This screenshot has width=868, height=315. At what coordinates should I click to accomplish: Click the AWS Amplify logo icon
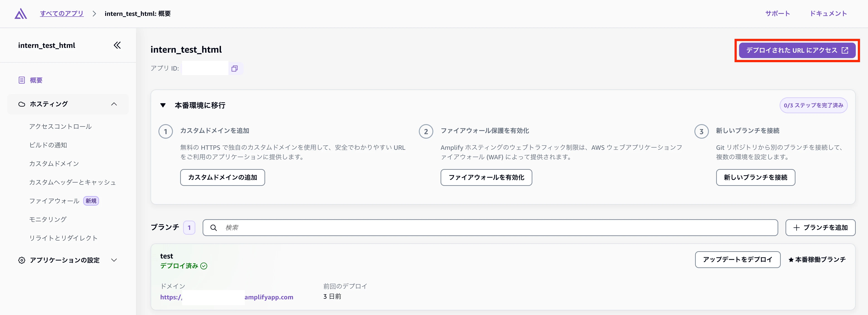click(x=21, y=13)
